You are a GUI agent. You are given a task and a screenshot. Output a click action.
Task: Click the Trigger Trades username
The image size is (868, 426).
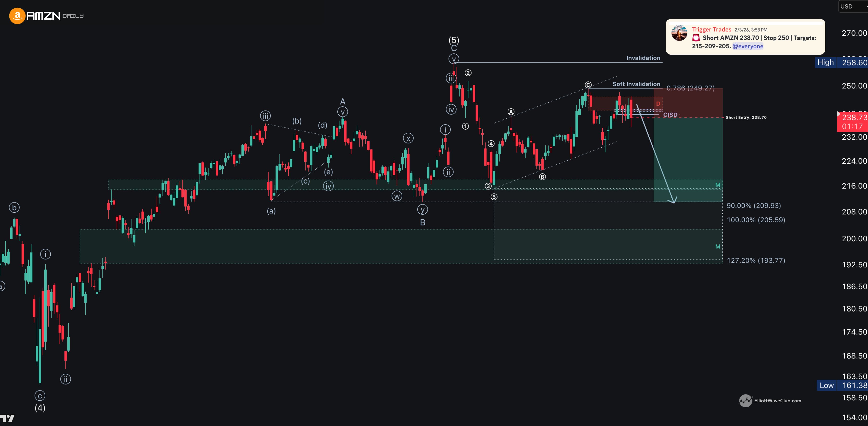pyautogui.click(x=711, y=29)
